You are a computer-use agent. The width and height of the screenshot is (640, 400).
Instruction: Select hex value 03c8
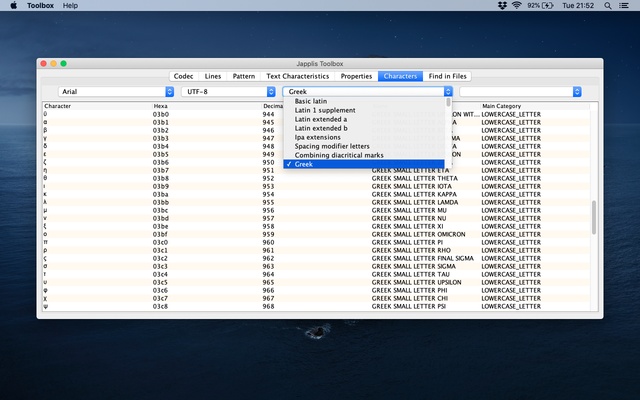point(161,306)
